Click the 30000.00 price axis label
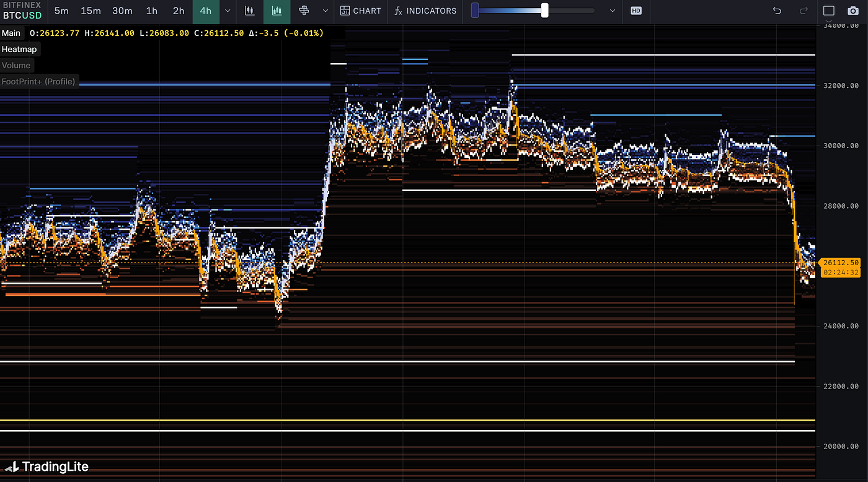Viewport: 868px width, 482px height. point(841,146)
